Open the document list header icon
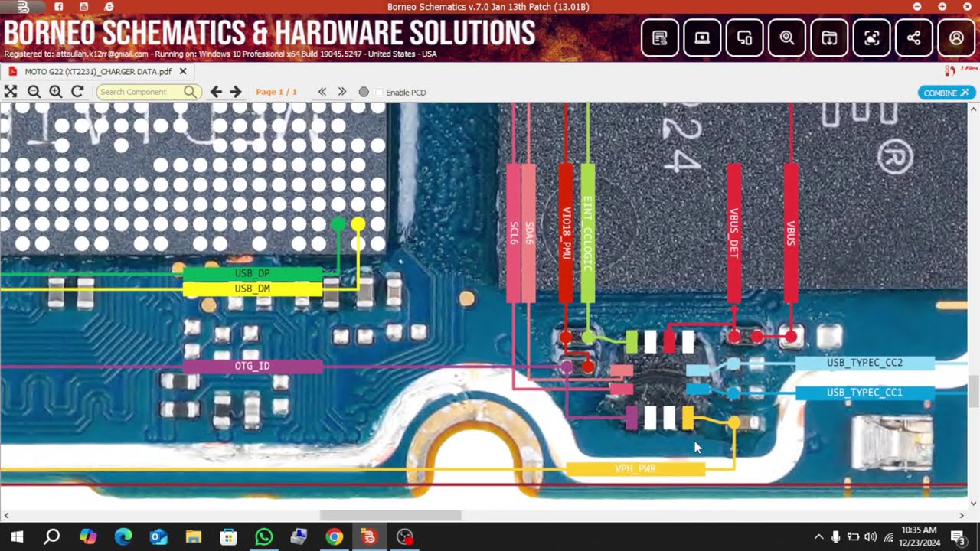This screenshot has width=980, height=551. [x=660, y=37]
